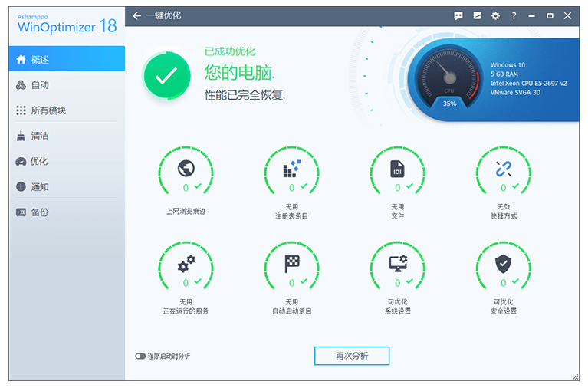Click the CPU gauge showing 35%
This screenshot has width=588, height=388.
(x=449, y=78)
